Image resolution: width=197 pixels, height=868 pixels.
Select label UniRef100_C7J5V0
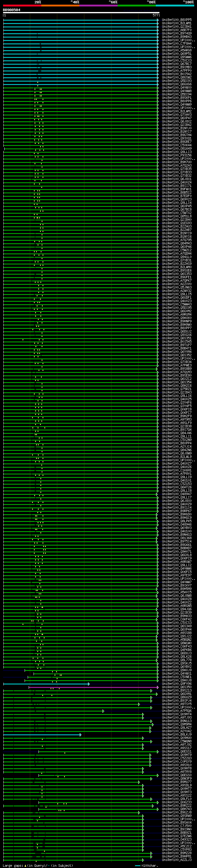[177, 826]
